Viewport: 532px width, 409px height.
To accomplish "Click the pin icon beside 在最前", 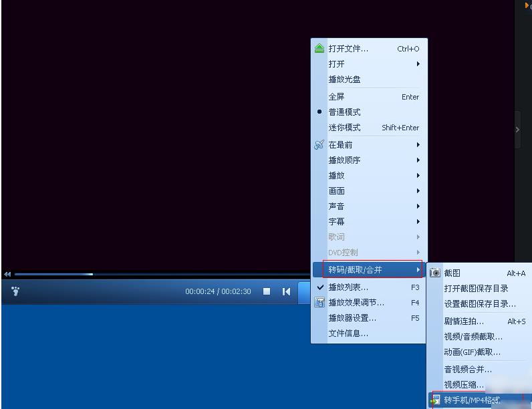I will [x=319, y=145].
